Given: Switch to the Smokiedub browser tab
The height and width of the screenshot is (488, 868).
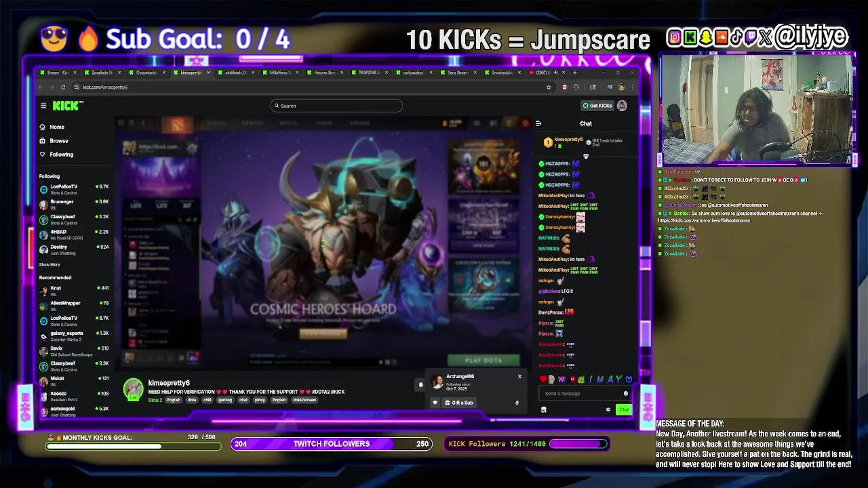Looking at the screenshot, I should (x=502, y=73).
